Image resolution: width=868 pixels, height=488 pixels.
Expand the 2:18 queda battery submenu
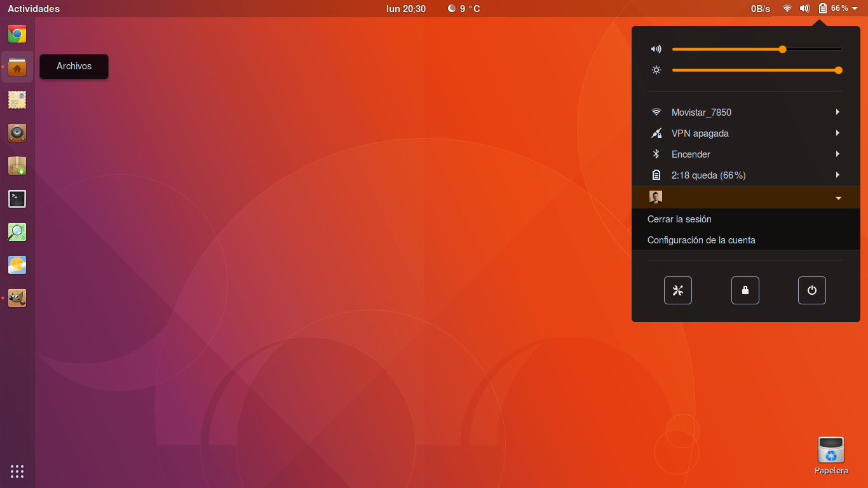[837, 175]
